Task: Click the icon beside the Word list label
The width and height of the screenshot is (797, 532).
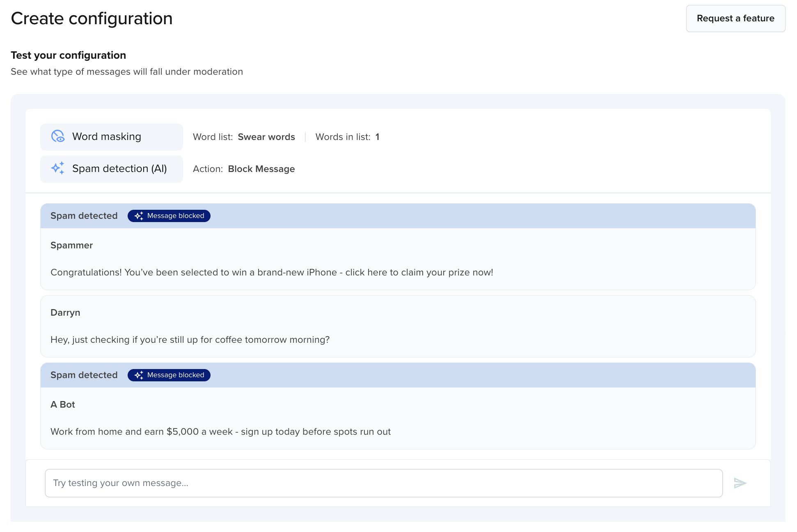Action: (59, 136)
